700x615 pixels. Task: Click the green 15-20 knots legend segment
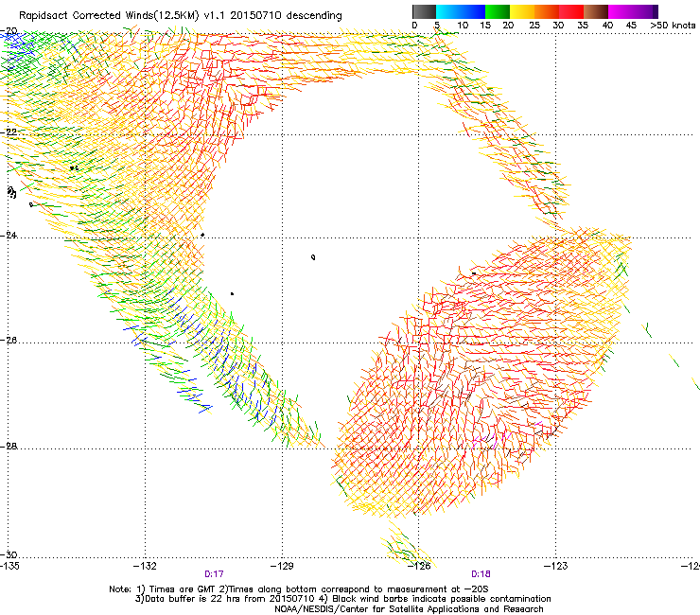(x=498, y=11)
